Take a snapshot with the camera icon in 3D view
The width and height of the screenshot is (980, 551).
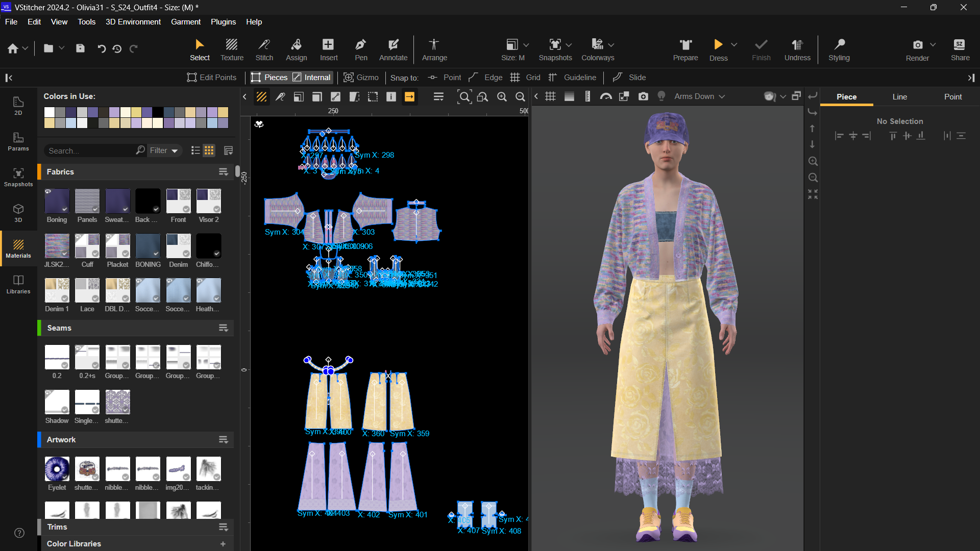point(643,96)
